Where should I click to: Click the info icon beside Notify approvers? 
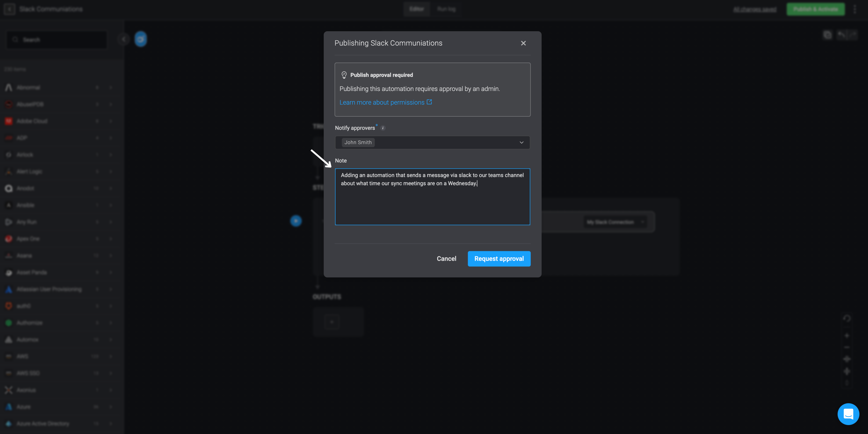[383, 128]
